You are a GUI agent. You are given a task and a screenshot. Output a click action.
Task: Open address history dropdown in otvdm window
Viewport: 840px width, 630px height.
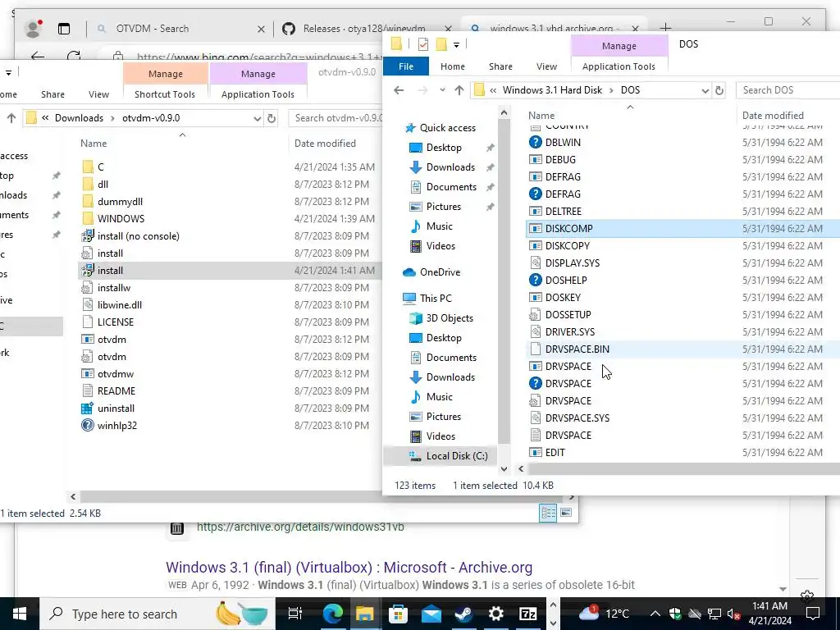point(257,118)
